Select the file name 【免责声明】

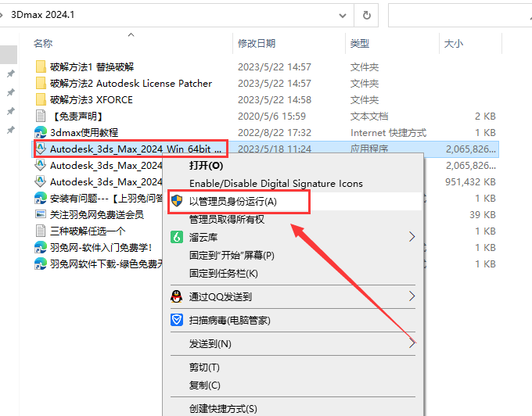pos(78,117)
